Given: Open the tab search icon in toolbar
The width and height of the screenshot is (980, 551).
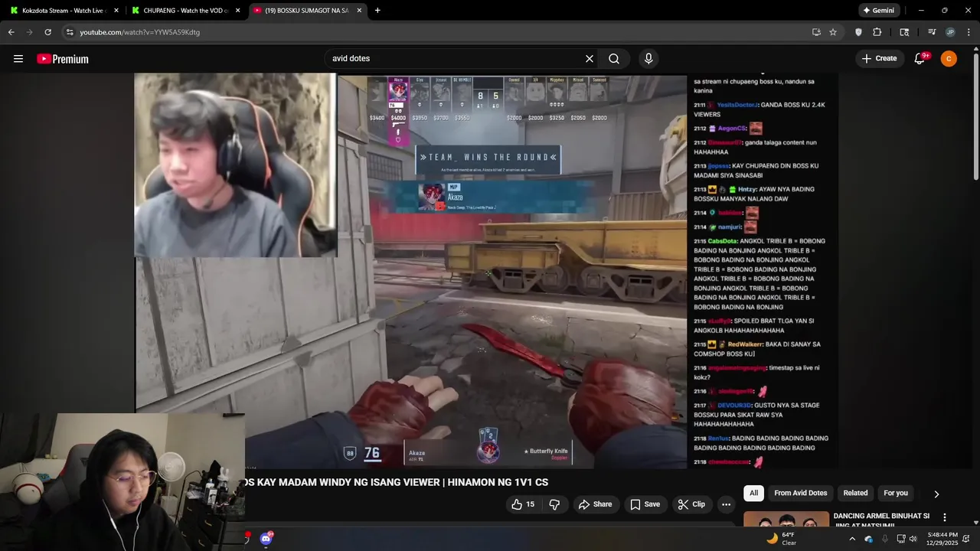Looking at the screenshot, I should click(x=904, y=32).
